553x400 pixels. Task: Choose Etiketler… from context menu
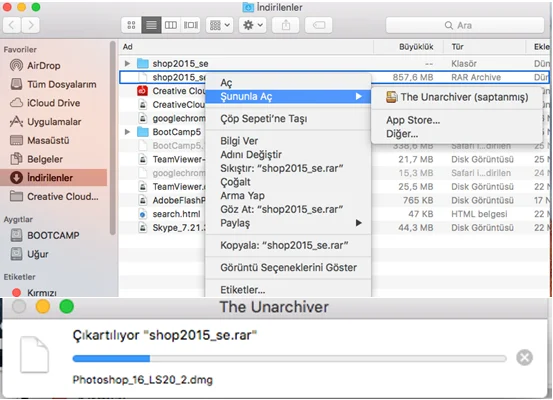coord(288,290)
